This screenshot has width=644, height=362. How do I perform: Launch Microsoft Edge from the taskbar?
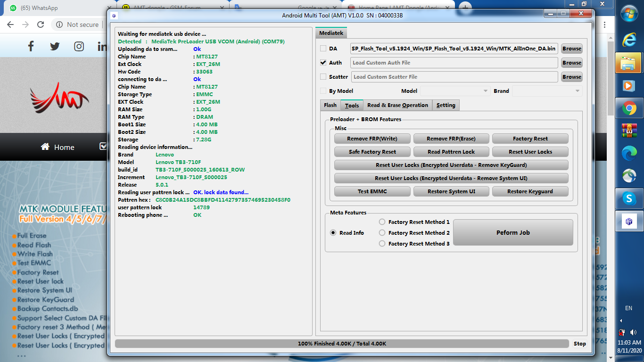click(629, 153)
